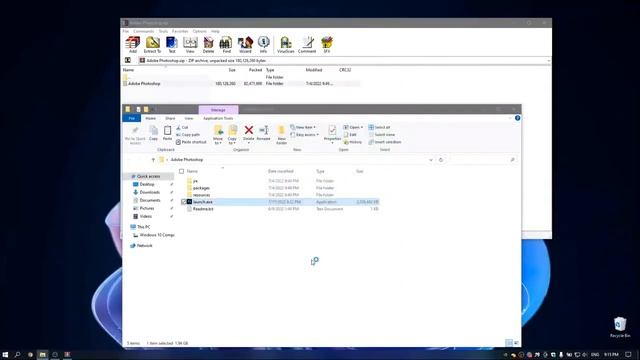Viewport: 640px width, 360px height.
Task: Open the Recycle Bin desktop icon
Action: [620, 327]
